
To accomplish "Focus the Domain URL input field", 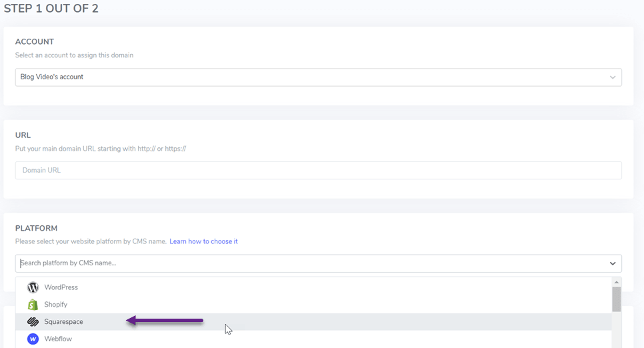I will click(318, 170).
